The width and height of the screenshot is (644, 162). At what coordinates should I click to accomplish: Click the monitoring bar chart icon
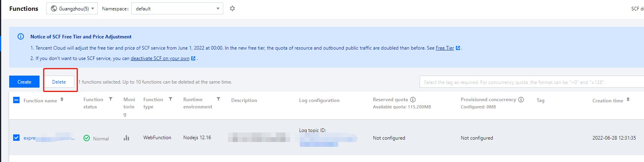click(126, 138)
